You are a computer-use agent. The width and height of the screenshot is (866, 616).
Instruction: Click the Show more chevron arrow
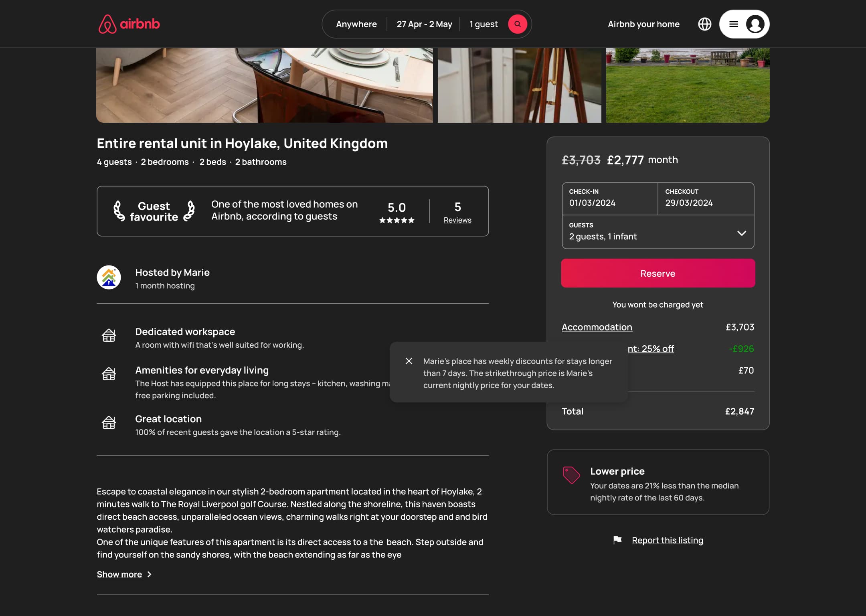149,574
